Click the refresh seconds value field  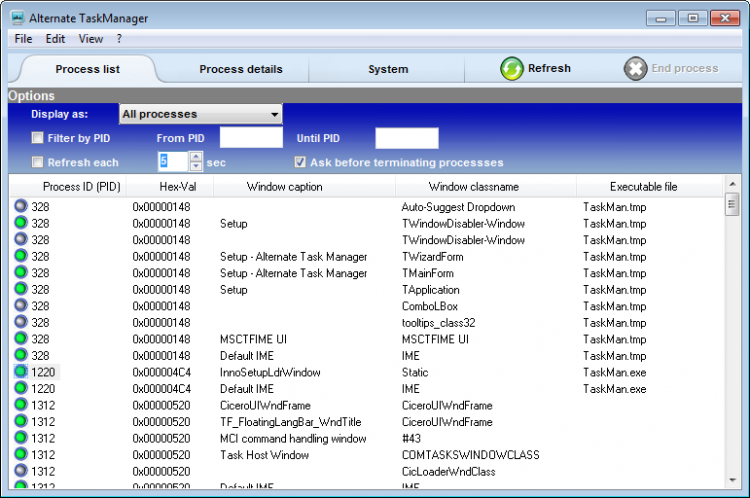pos(173,162)
